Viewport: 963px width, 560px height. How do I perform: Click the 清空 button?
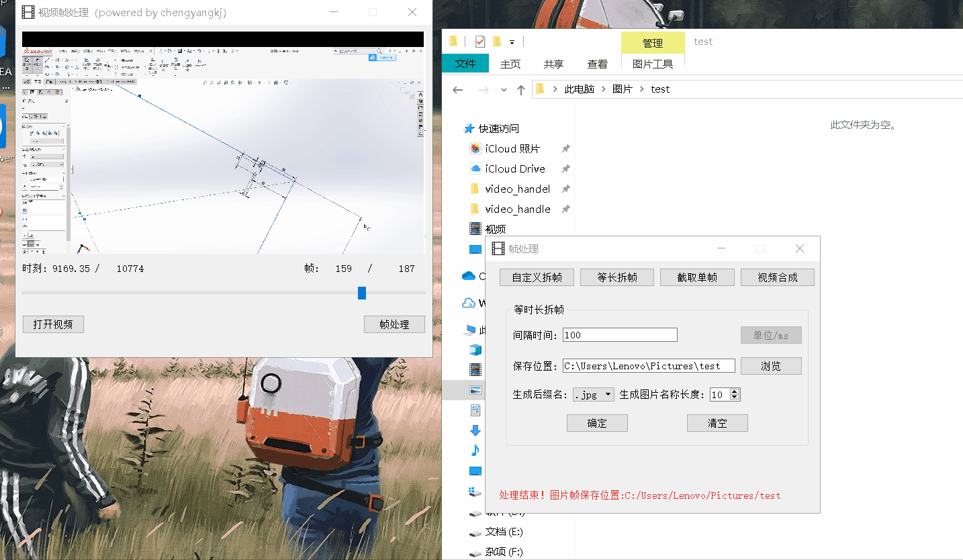click(x=717, y=423)
